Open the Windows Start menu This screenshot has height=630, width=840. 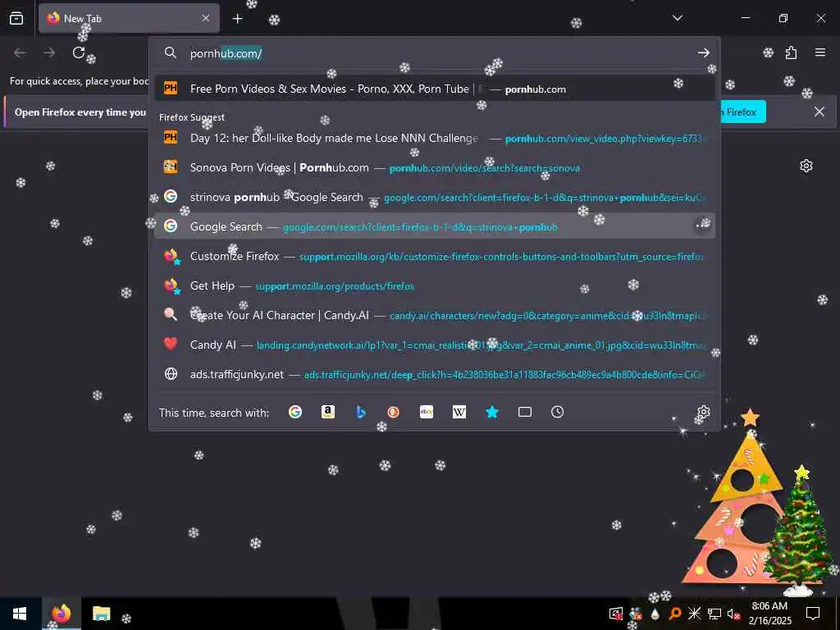[x=20, y=614]
